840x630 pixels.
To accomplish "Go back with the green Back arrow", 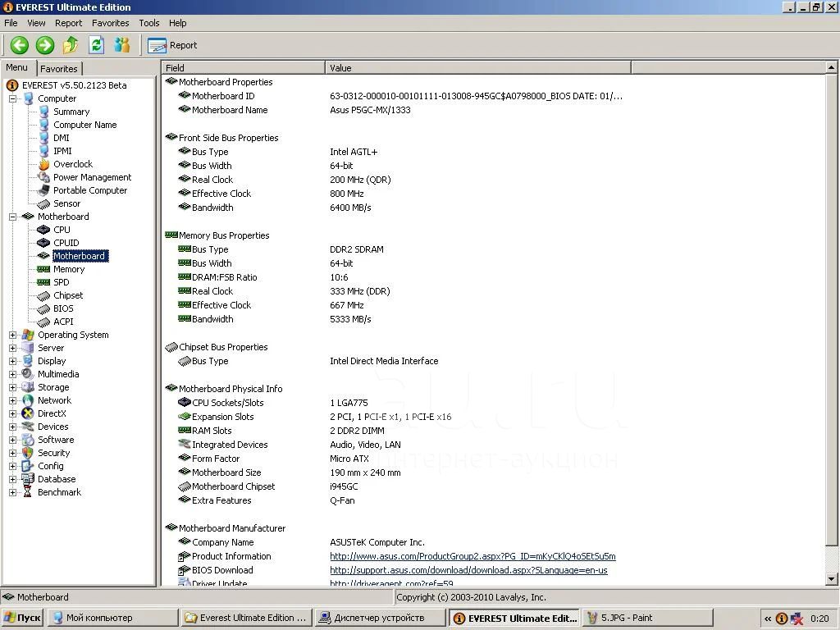I will pyautogui.click(x=20, y=45).
